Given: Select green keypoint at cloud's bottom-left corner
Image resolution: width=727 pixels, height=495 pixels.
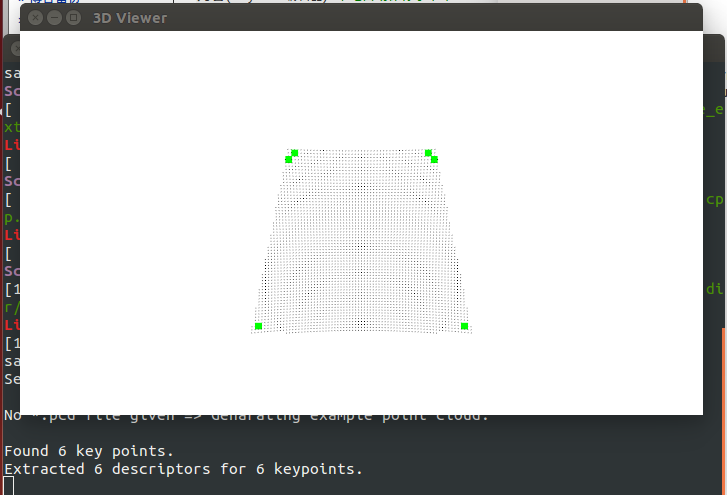Looking at the screenshot, I should [258, 326].
